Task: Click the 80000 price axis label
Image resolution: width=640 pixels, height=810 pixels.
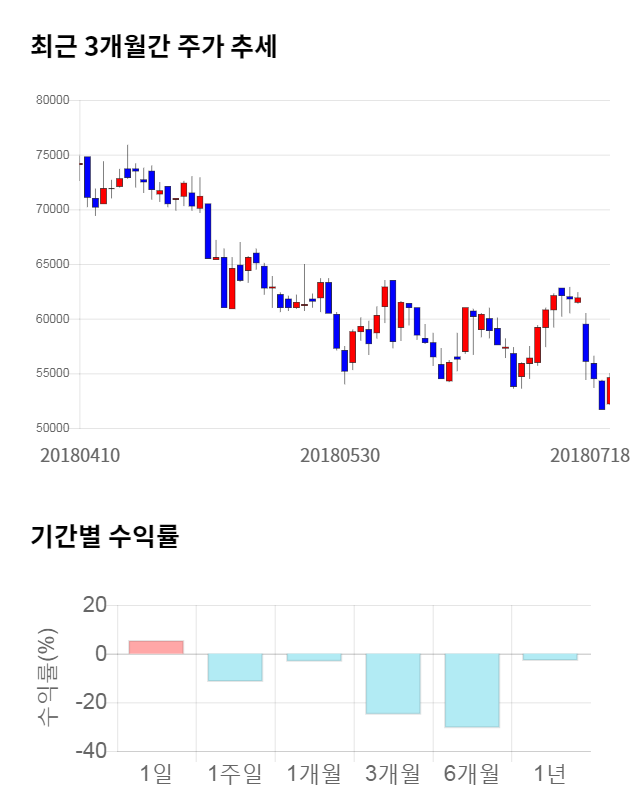Action: pyautogui.click(x=51, y=100)
